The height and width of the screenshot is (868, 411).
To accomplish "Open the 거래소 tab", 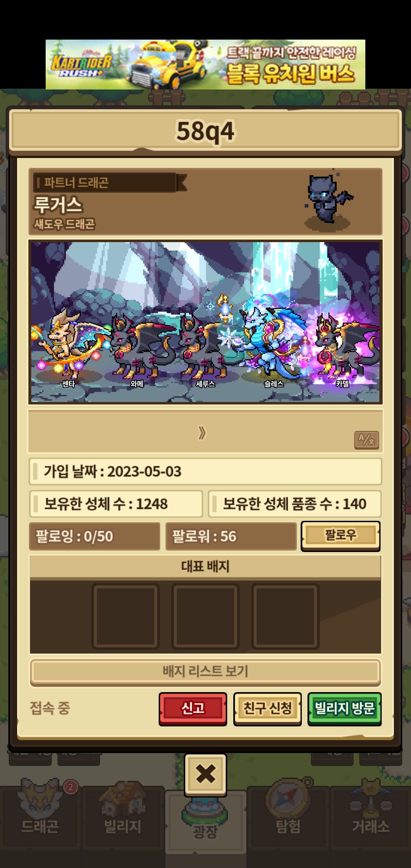I will 371,814.
